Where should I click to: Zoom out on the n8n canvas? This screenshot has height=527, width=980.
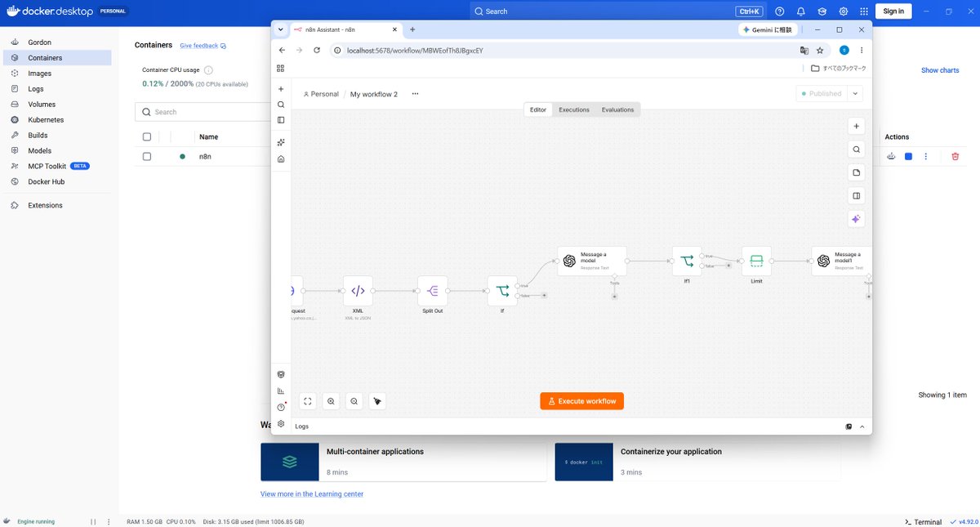click(354, 401)
